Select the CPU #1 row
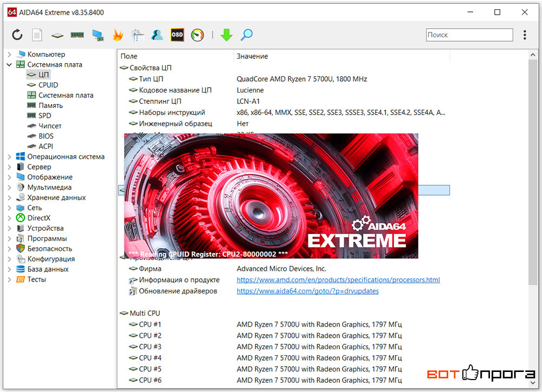542x392 pixels. click(284, 325)
